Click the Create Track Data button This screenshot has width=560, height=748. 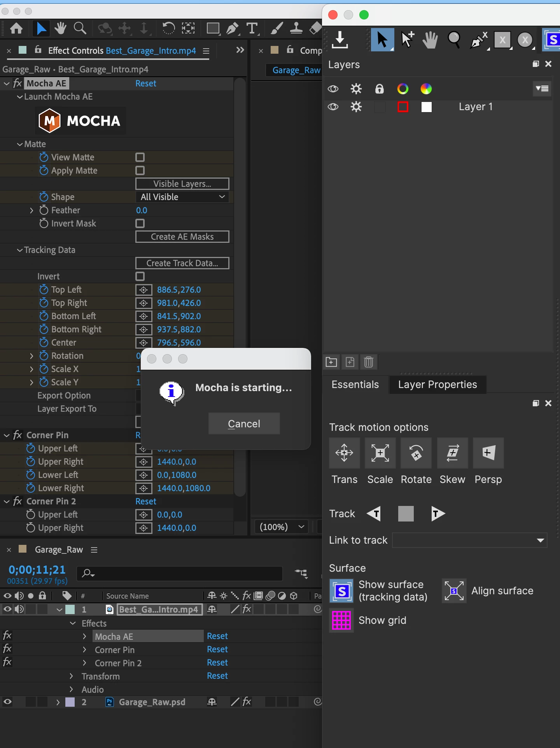(182, 263)
